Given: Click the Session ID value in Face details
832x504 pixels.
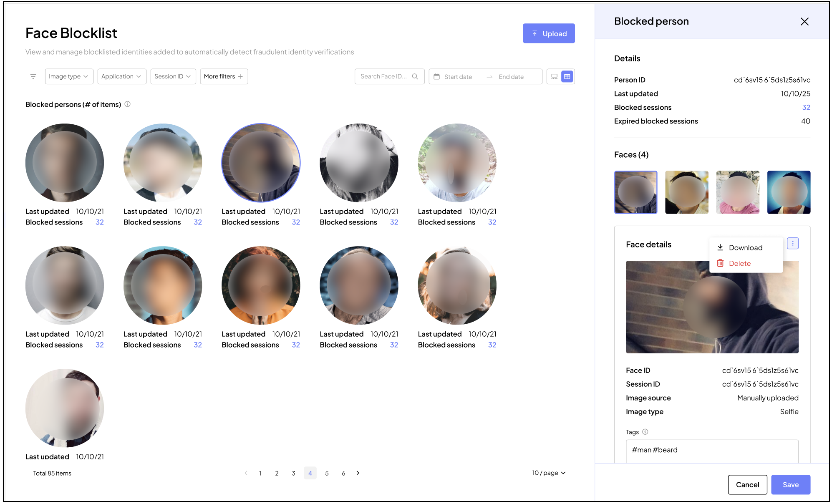Looking at the screenshot, I should coord(760,384).
